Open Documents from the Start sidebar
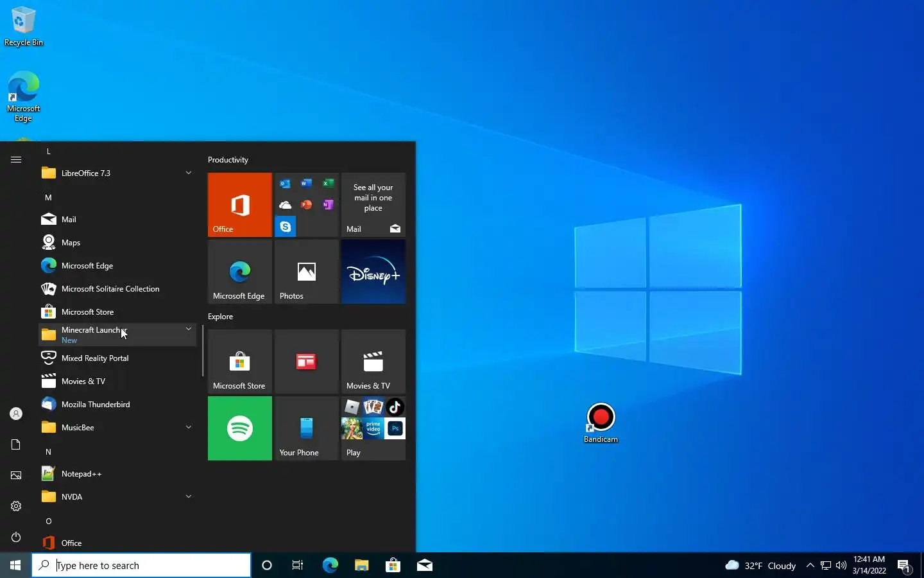 (x=16, y=444)
